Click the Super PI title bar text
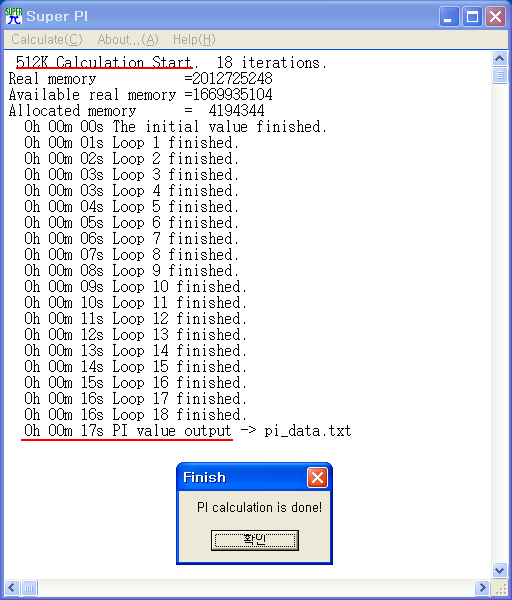 [x=57, y=16]
